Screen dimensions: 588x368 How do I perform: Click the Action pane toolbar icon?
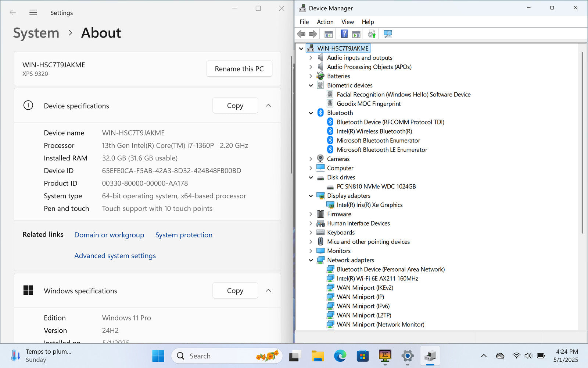coord(356,34)
